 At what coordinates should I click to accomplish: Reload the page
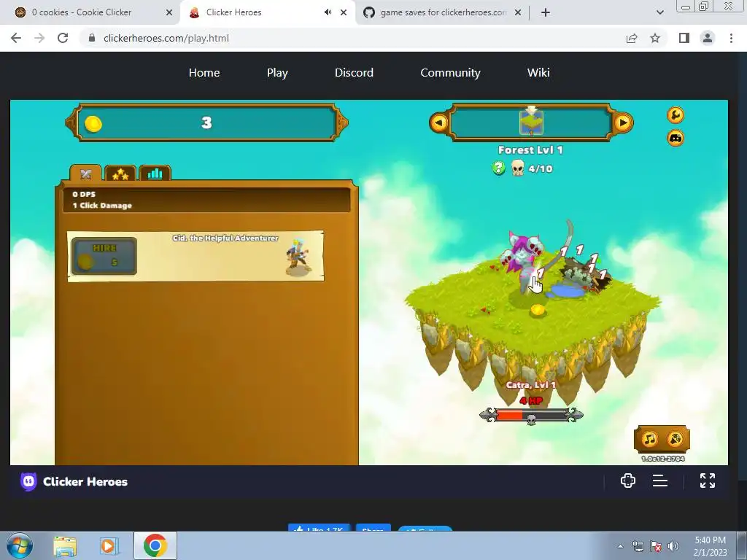[63, 38]
